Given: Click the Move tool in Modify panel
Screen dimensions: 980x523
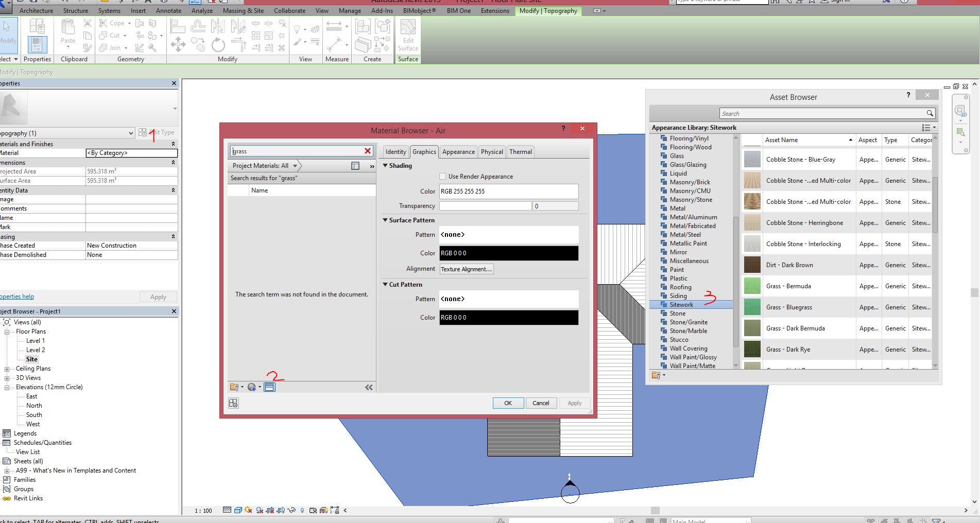Looking at the screenshot, I should [178, 45].
